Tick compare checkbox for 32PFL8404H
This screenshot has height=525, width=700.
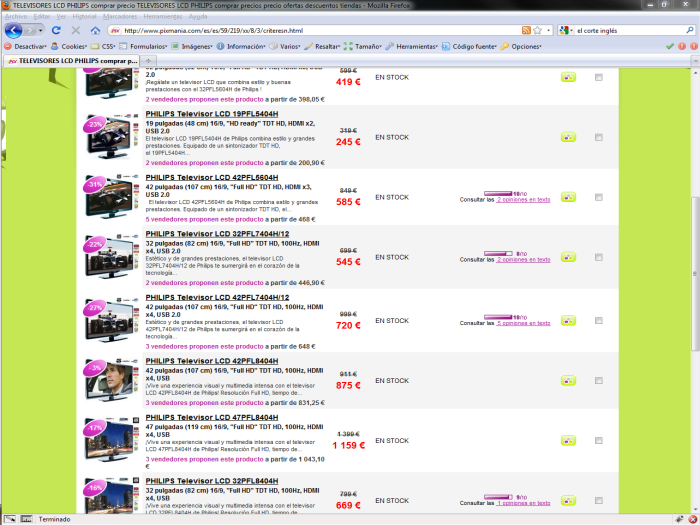(599, 500)
